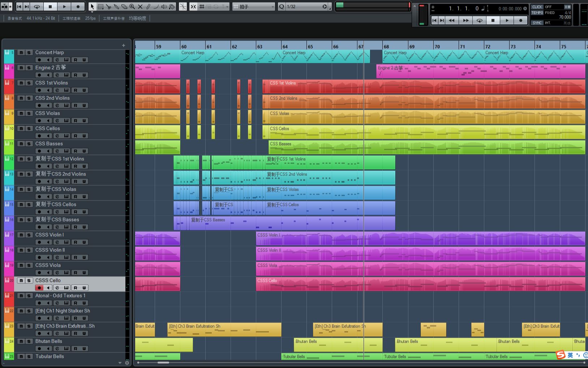Toggle the metronome CLICK button
Viewport: 588px width, 368px height.
[x=537, y=7]
